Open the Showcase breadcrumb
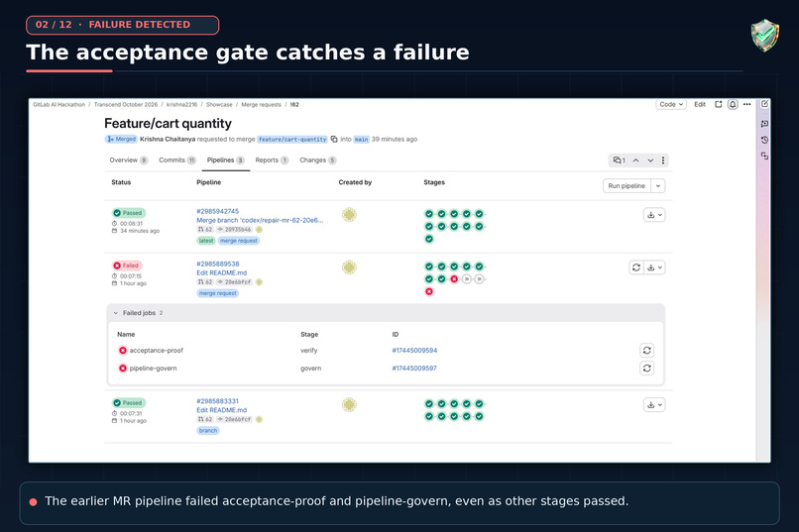 pos(219,104)
